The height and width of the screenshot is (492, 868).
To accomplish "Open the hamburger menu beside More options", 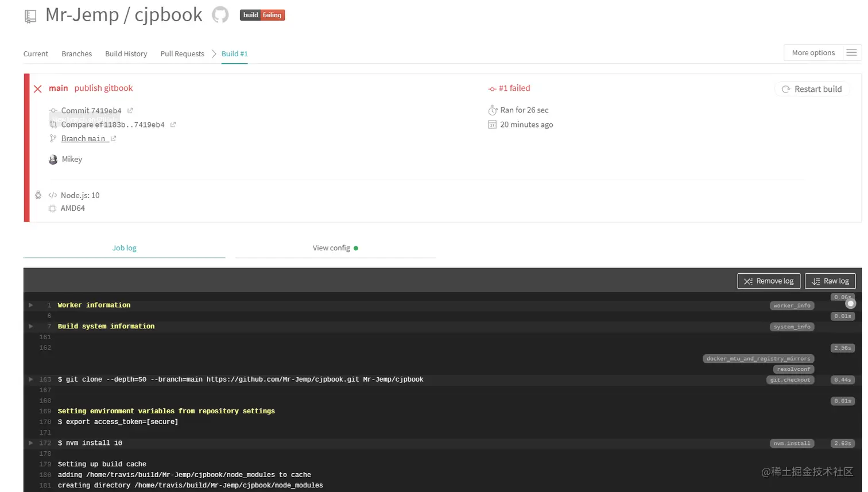I will click(851, 53).
